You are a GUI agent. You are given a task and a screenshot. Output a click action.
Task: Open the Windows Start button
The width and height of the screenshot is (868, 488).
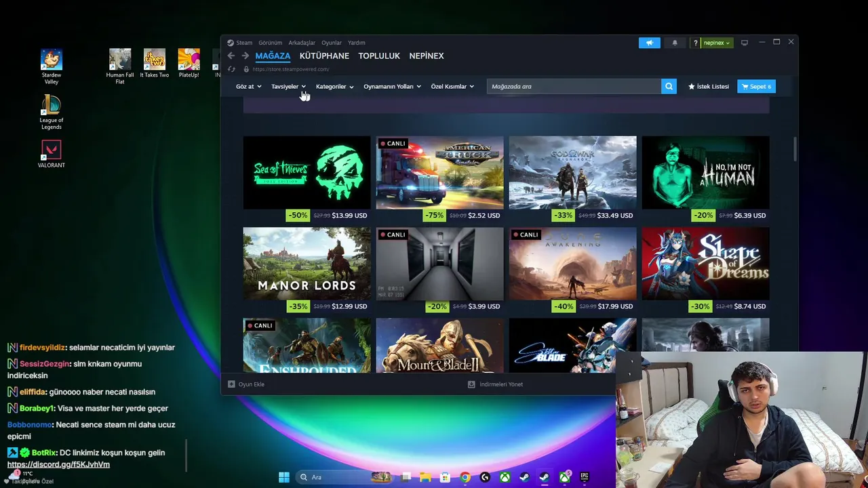click(x=284, y=477)
